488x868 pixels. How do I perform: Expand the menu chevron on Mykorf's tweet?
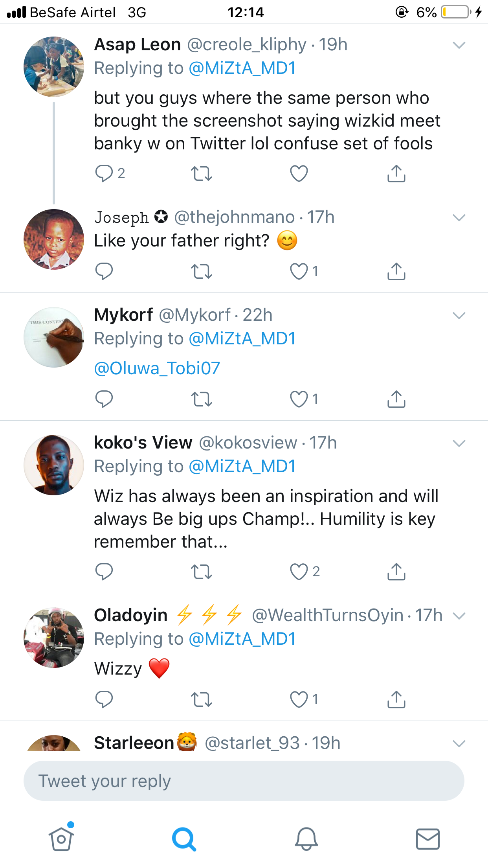pos(459,315)
